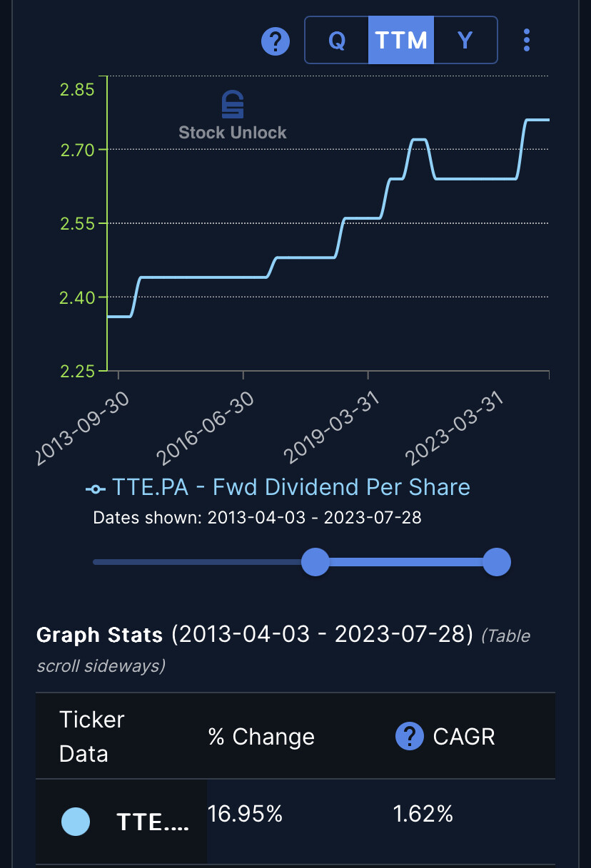Image resolution: width=591 pixels, height=868 pixels.
Task: Click the TTE light-blue circle in table
Action: click(x=76, y=822)
